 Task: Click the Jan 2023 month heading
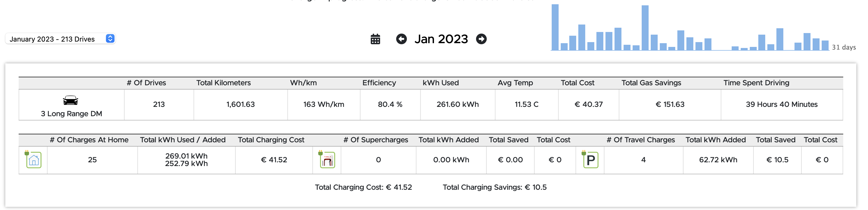click(441, 39)
